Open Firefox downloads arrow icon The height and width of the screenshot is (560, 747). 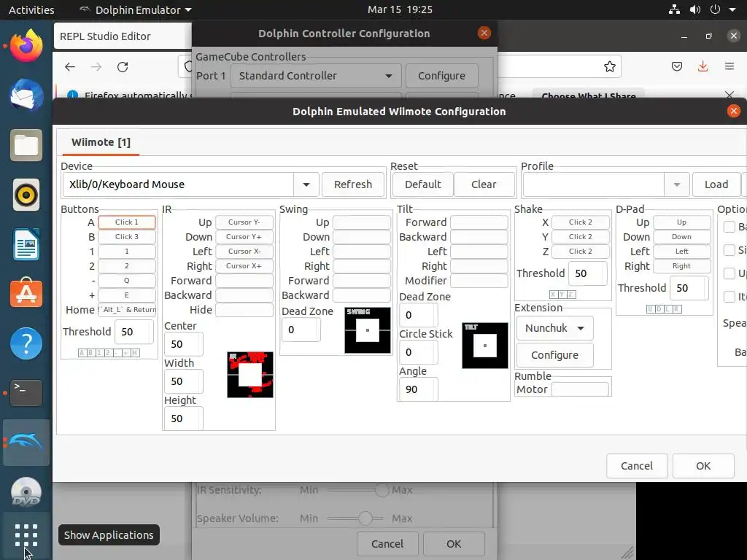click(703, 66)
